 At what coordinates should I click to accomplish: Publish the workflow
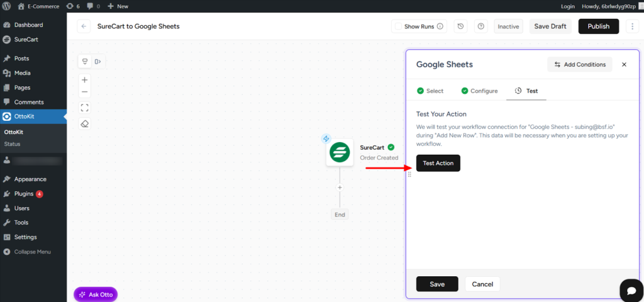598,26
